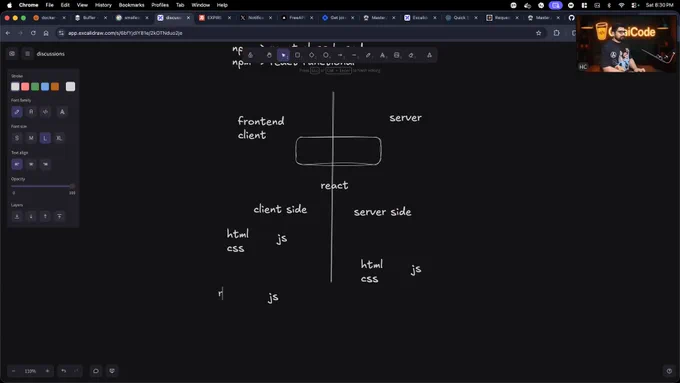Select the Pencil freedraw tool

click(368, 55)
